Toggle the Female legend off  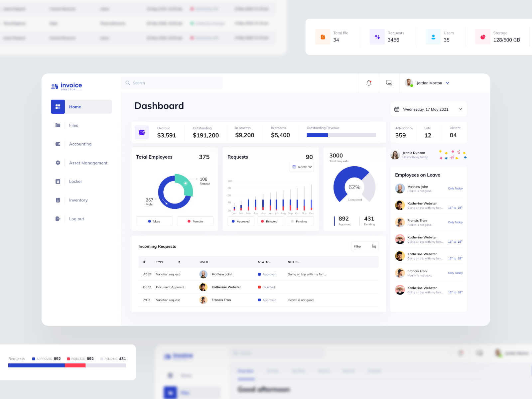coord(195,221)
